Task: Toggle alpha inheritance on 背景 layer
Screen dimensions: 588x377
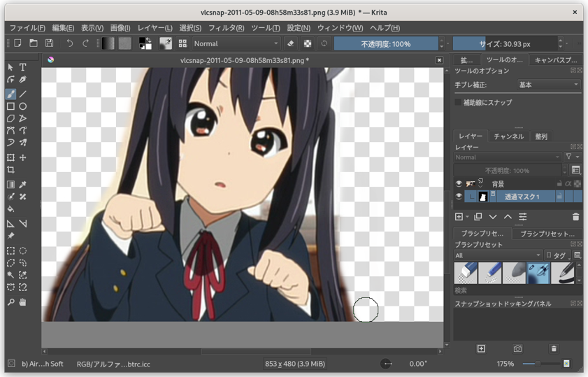Action: pos(568,184)
